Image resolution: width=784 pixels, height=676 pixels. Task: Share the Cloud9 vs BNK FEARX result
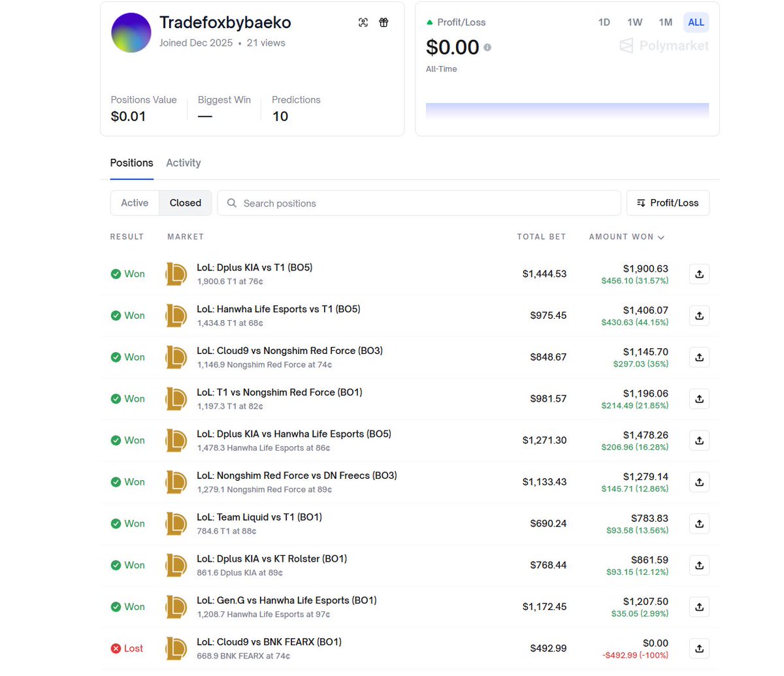tap(699, 649)
